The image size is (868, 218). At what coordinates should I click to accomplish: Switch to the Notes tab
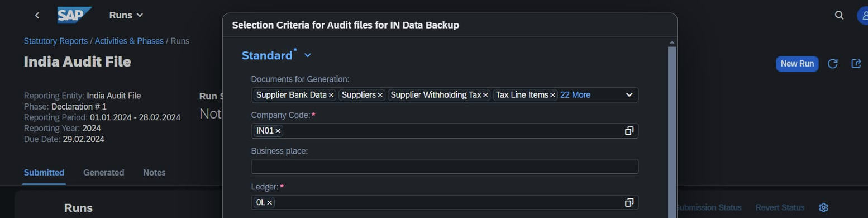point(154,173)
